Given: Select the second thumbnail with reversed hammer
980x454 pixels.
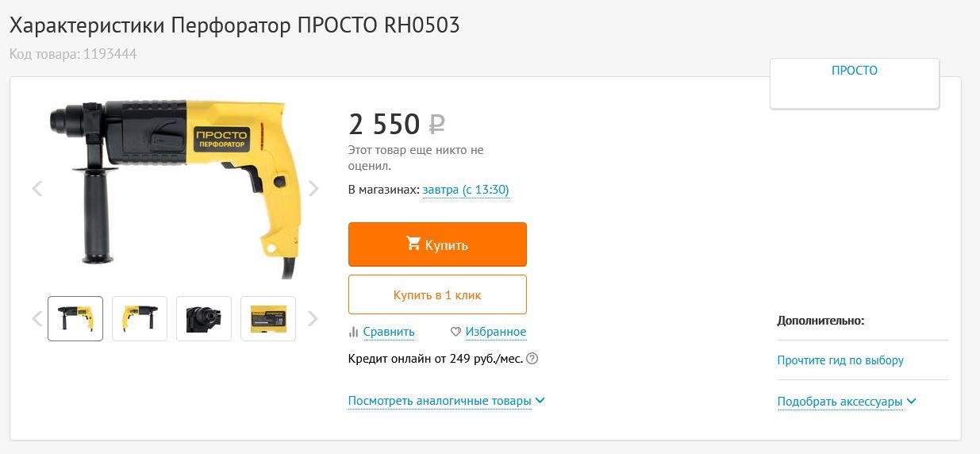Looking at the screenshot, I should (140, 318).
